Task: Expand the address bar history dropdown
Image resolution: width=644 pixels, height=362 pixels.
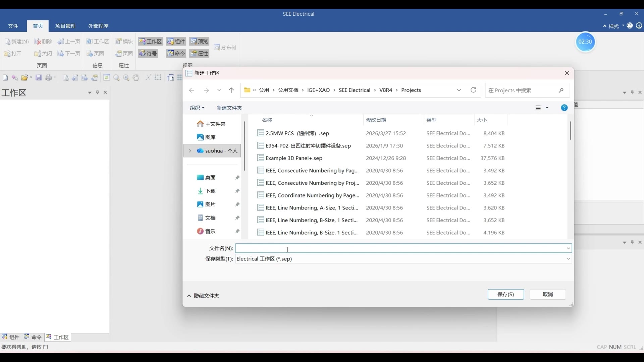Action: pos(459,90)
